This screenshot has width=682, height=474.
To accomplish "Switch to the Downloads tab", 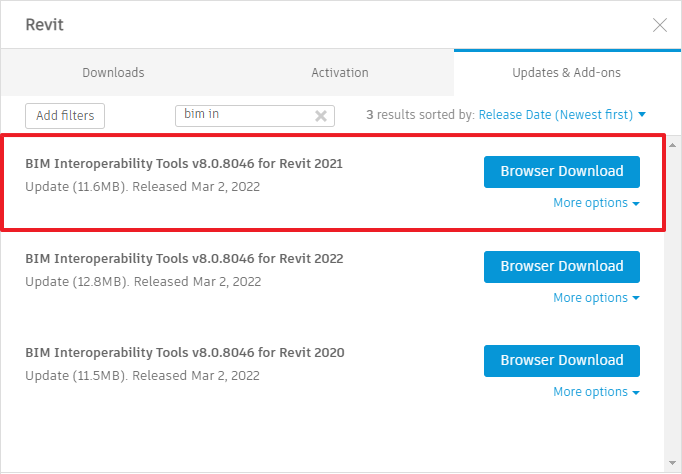I will click(x=113, y=73).
